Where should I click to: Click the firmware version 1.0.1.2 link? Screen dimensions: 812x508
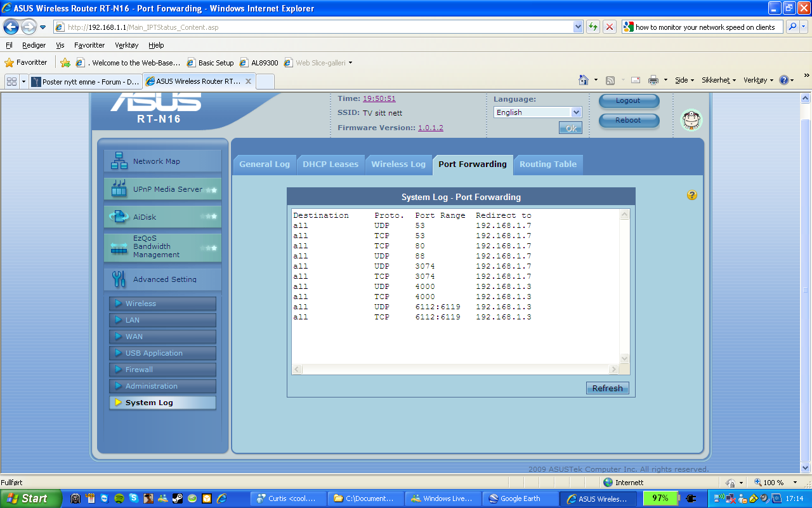(431, 128)
